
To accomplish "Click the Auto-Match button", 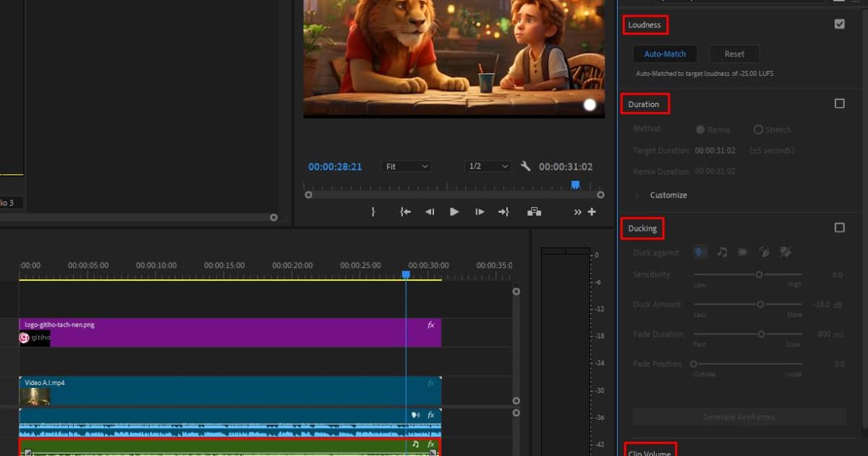I will tap(665, 54).
